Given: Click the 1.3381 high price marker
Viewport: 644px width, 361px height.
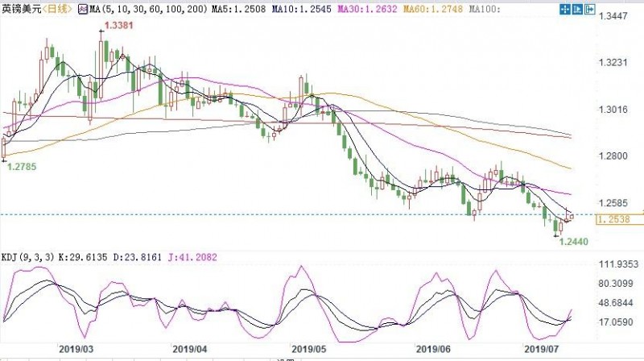Looking at the screenshot, I should tap(118, 26).
